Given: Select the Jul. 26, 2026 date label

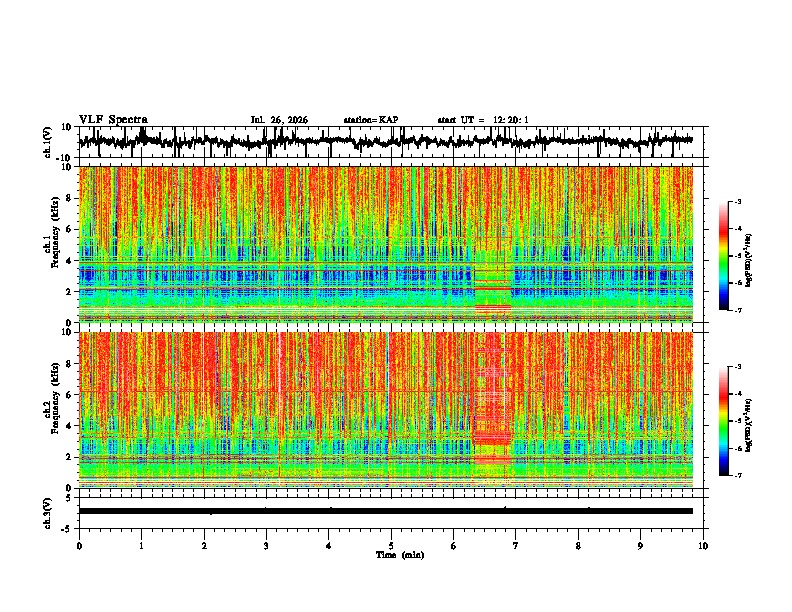Looking at the screenshot, I should pos(279,120).
